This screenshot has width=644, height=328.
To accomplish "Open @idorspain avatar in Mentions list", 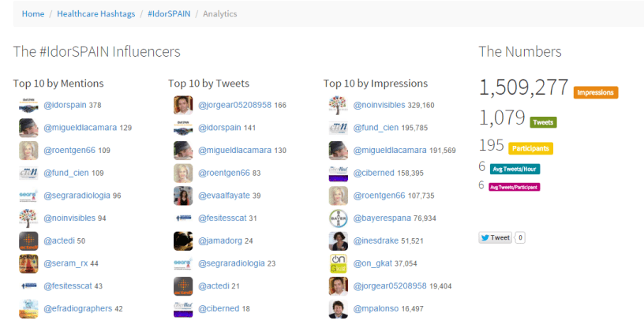I will coord(28,105).
